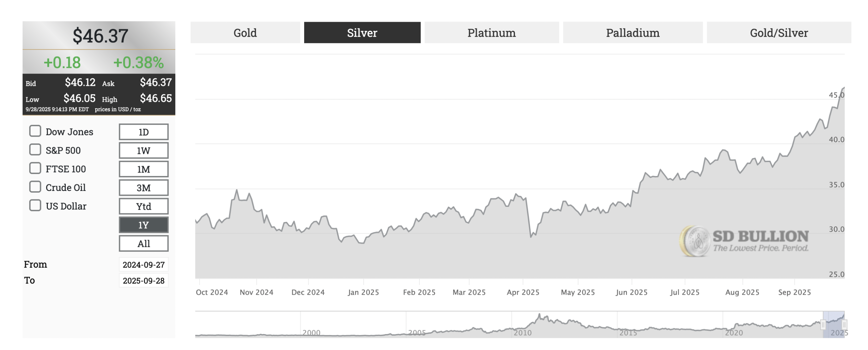Image resolution: width=868 pixels, height=350 pixels.
Task: Set chart to 1M view
Action: [143, 169]
